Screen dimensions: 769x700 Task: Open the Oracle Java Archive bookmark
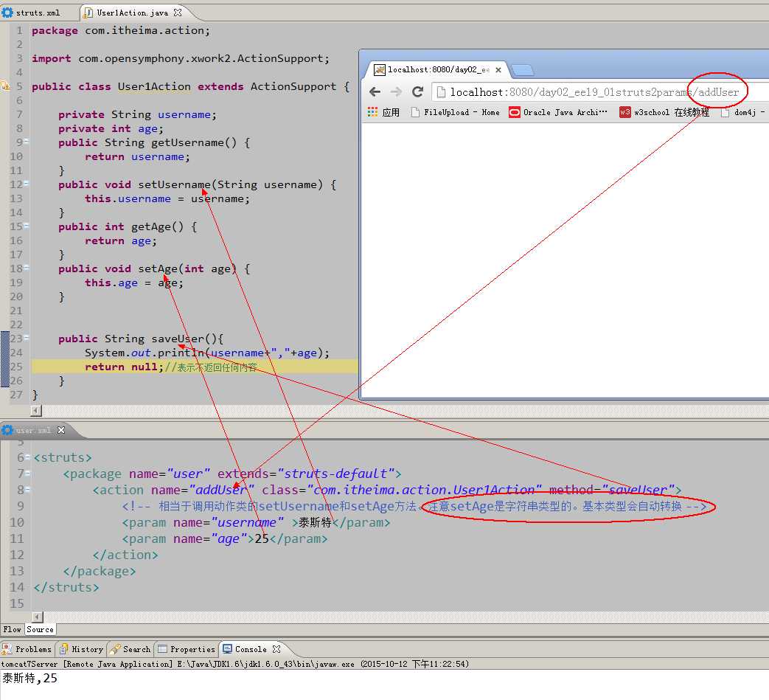(558, 112)
